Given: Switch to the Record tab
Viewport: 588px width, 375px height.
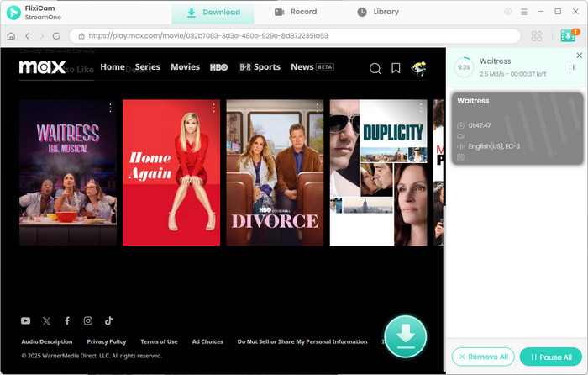Looking at the screenshot, I should 296,12.
